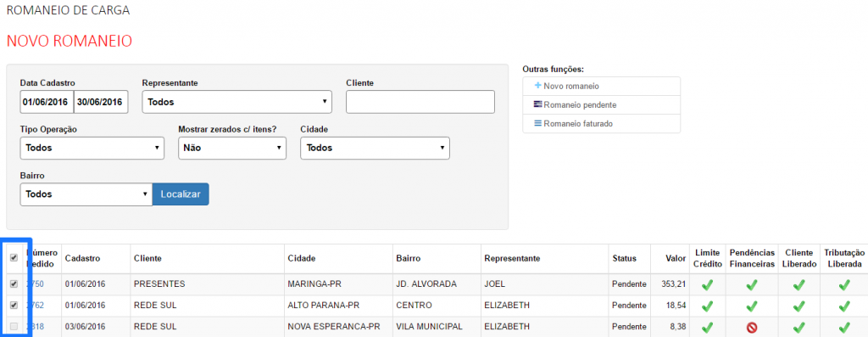Click the Tributação Liberada column header
The image size is (868, 337).
[844, 258]
